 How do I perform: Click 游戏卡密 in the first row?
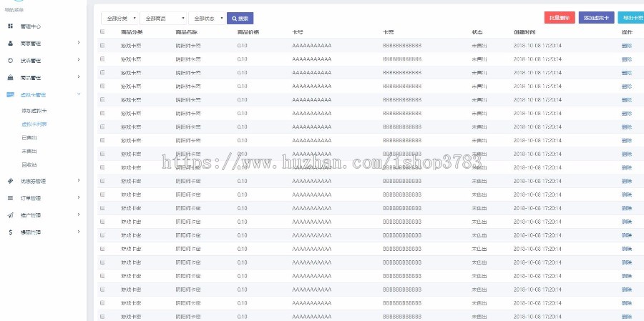coord(131,46)
